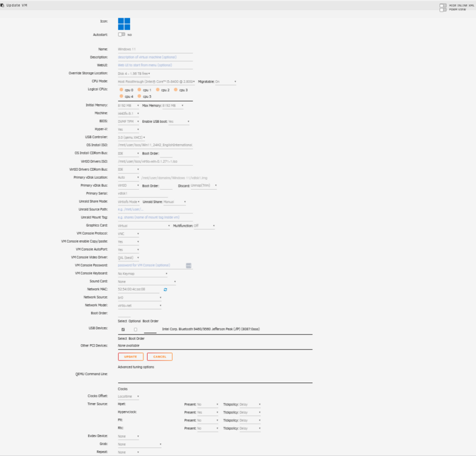Toggle logical cpu 5
The width and height of the screenshot is (476, 456).
pos(139,96)
